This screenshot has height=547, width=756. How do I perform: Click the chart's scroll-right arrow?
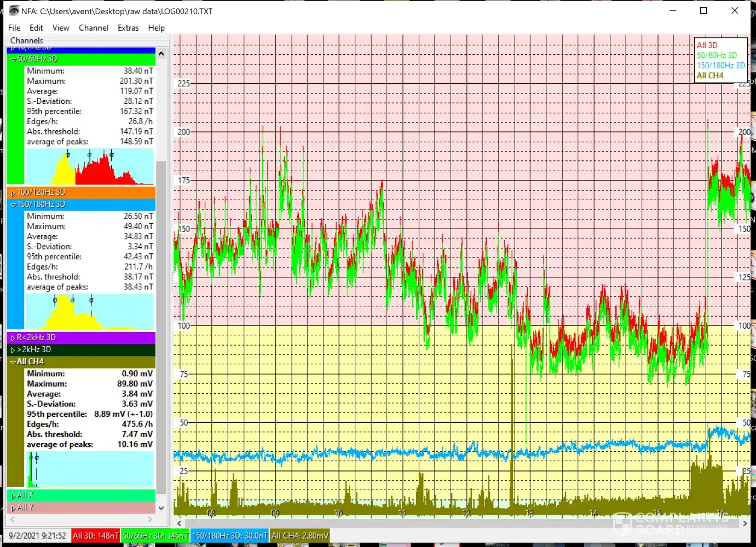745,523
